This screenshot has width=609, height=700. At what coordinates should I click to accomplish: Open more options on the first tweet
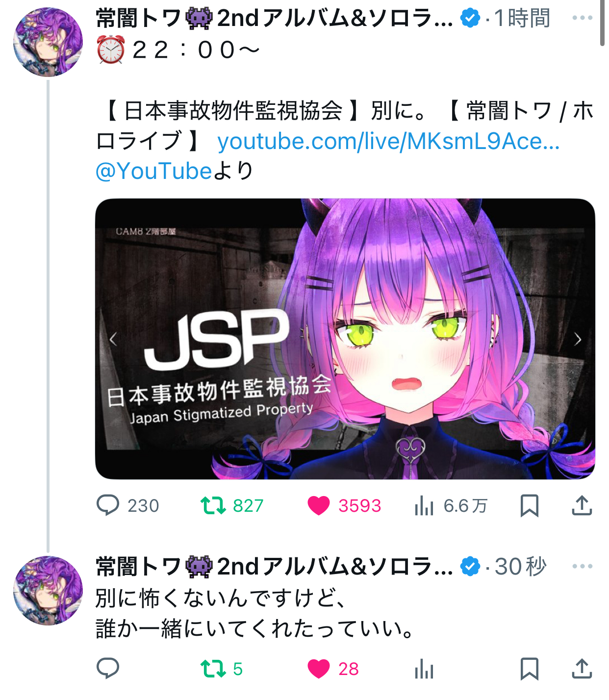(582, 18)
